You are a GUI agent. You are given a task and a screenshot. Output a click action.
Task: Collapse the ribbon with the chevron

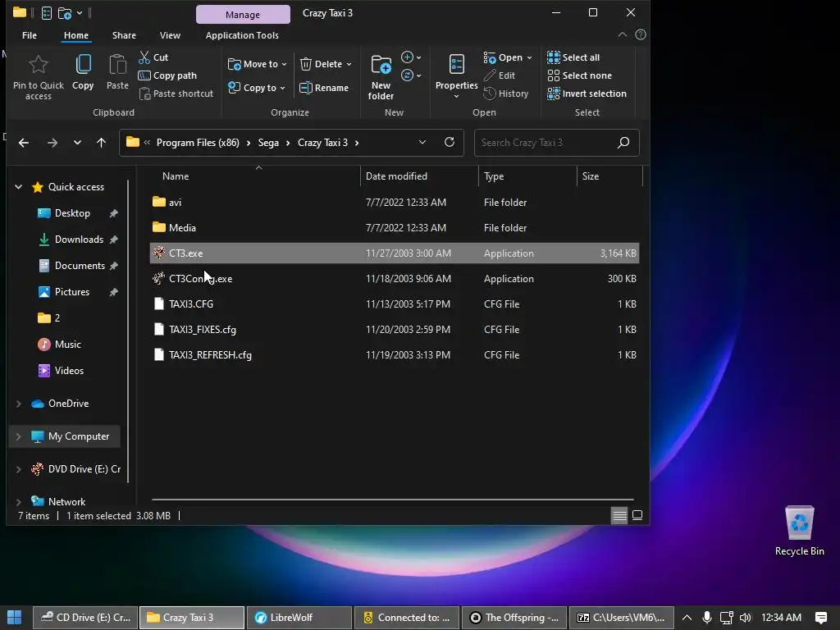(x=623, y=34)
